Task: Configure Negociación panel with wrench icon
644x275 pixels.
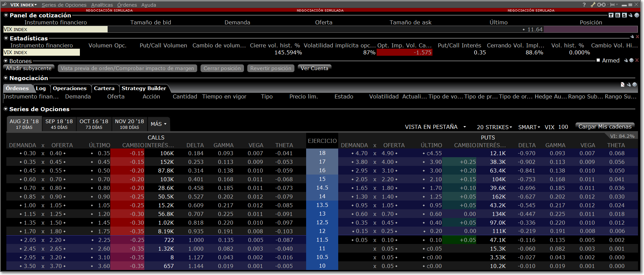Action: (x=629, y=84)
